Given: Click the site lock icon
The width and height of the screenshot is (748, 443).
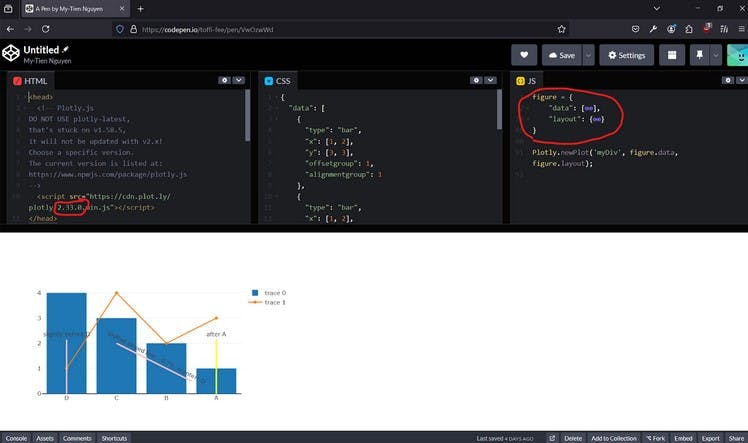Looking at the screenshot, I should pyautogui.click(x=134, y=29).
